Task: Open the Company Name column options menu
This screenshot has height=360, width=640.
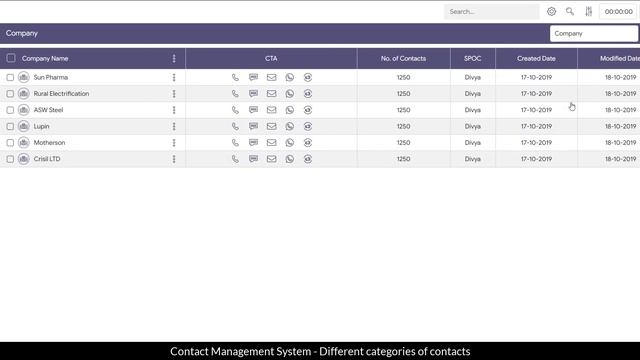Action: point(174,58)
